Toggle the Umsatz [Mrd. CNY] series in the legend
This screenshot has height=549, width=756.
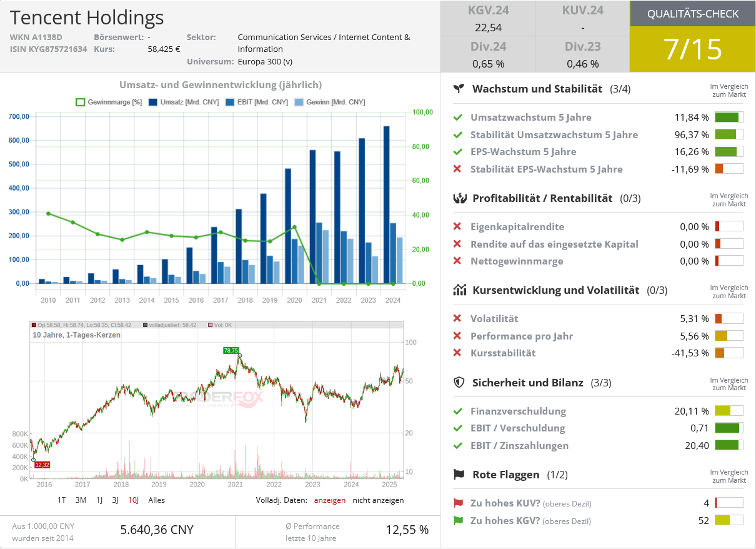pos(184,102)
